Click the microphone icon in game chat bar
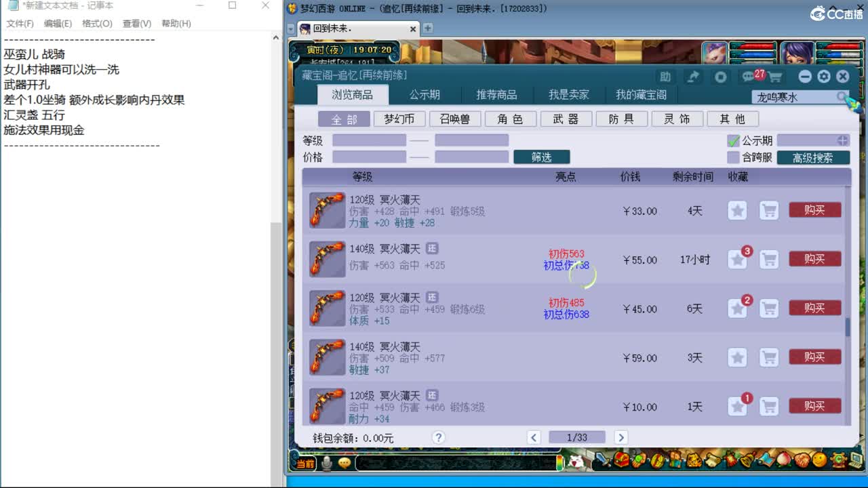The height and width of the screenshot is (488, 868). 327,463
